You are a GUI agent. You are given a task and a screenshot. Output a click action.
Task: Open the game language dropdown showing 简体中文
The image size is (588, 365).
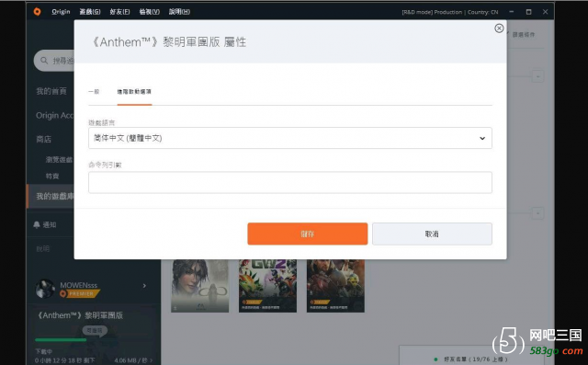click(290, 138)
